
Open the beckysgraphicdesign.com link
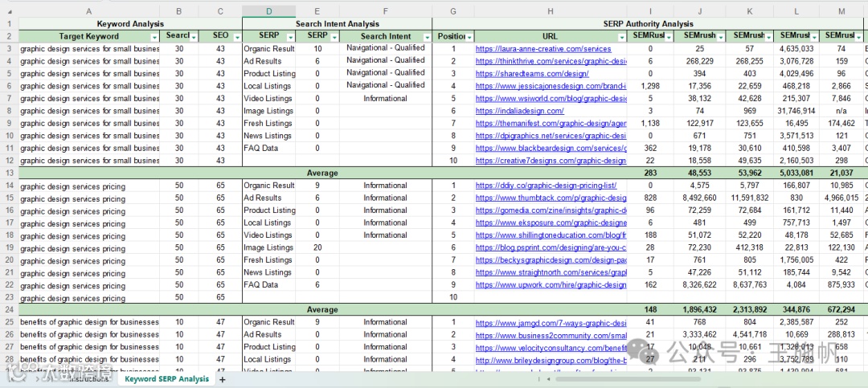pos(551,260)
